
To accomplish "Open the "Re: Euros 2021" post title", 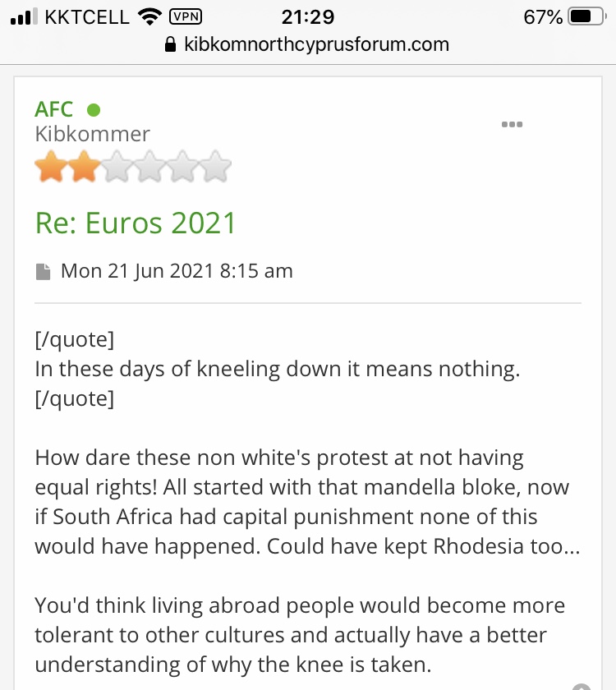I will [x=136, y=223].
